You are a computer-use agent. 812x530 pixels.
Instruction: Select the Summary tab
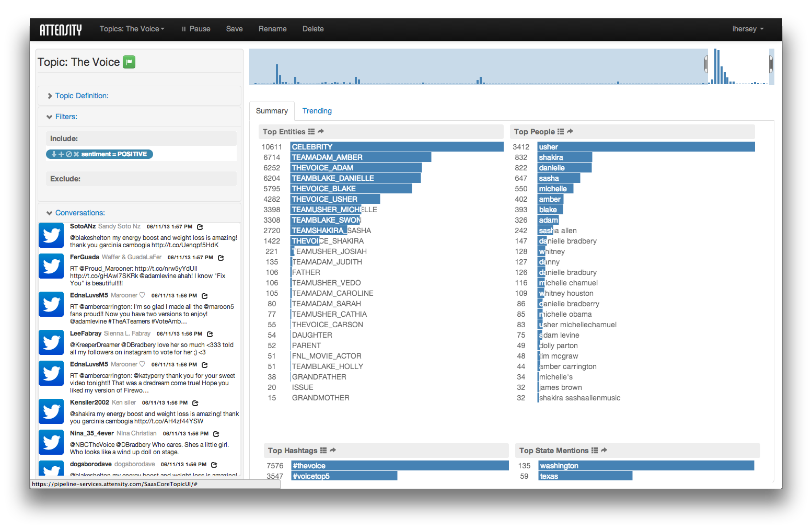pyautogui.click(x=272, y=111)
